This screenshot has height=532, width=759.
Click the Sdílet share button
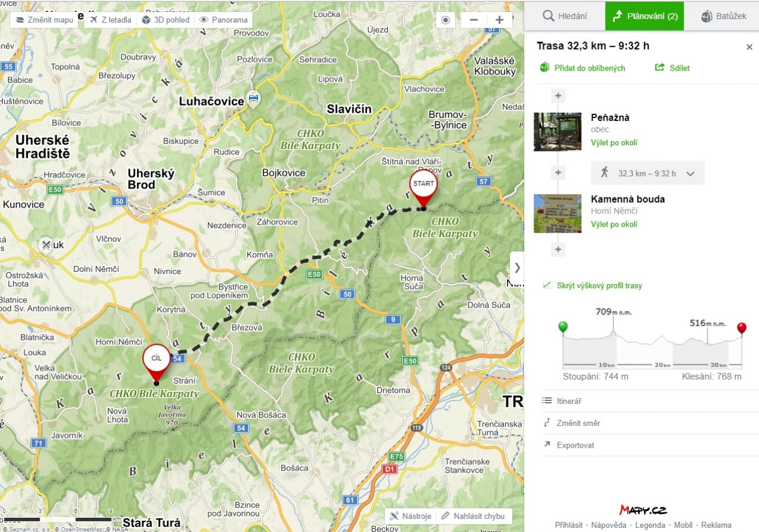point(672,68)
